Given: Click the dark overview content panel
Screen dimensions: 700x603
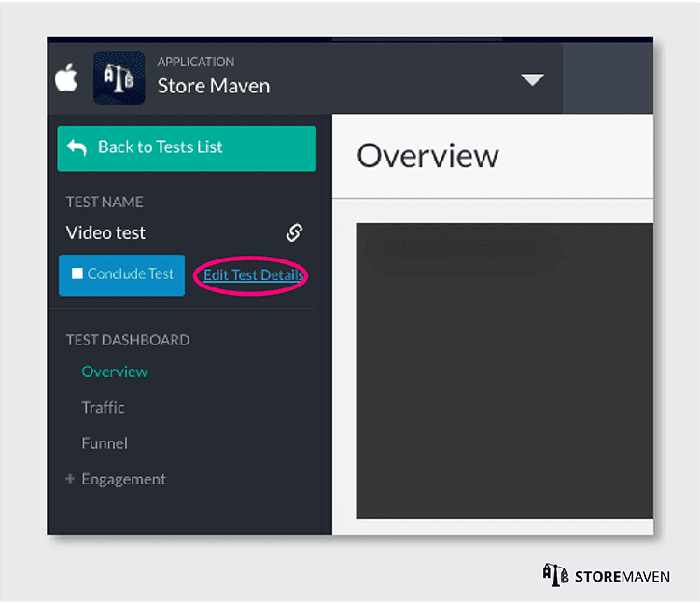Looking at the screenshot, I should pyautogui.click(x=504, y=371).
